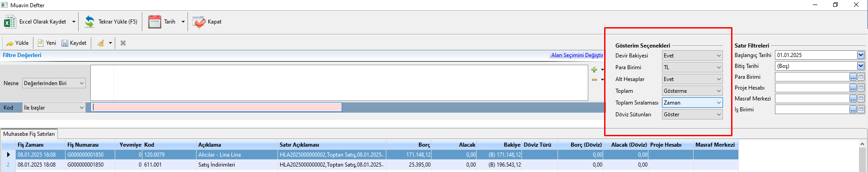Viewport: 868px width, 172px height.
Task: Click the Kapat checkmark icon
Action: pyautogui.click(x=199, y=22)
